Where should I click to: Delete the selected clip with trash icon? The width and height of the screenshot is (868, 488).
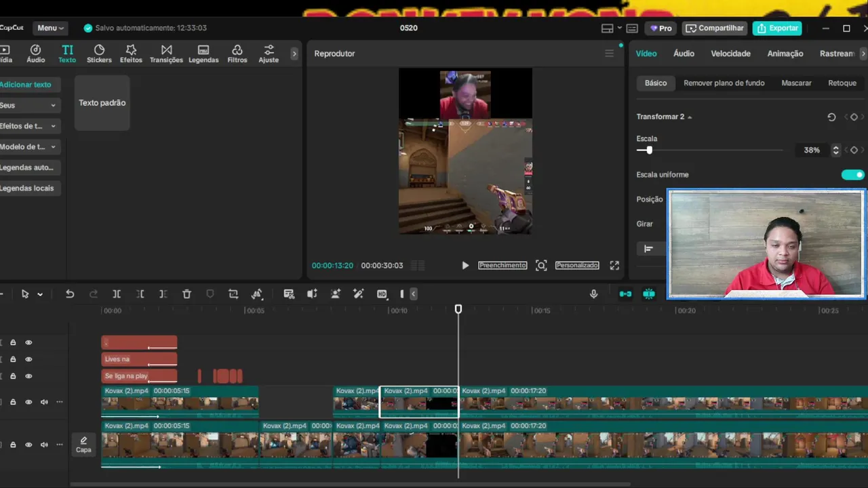tap(186, 294)
